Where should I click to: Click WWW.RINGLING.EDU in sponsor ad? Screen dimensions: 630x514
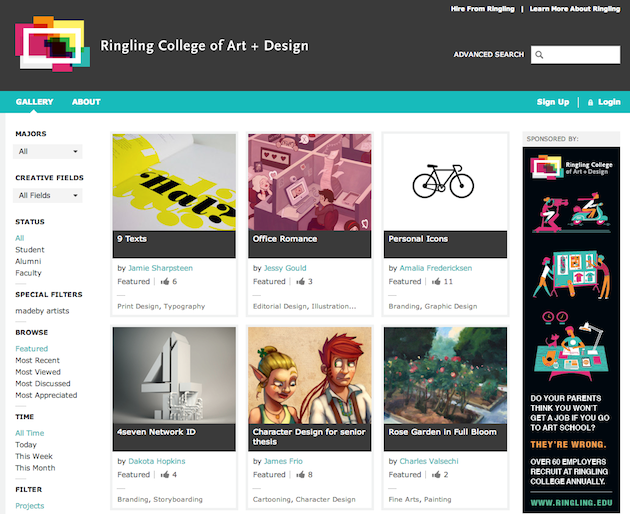click(x=571, y=503)
